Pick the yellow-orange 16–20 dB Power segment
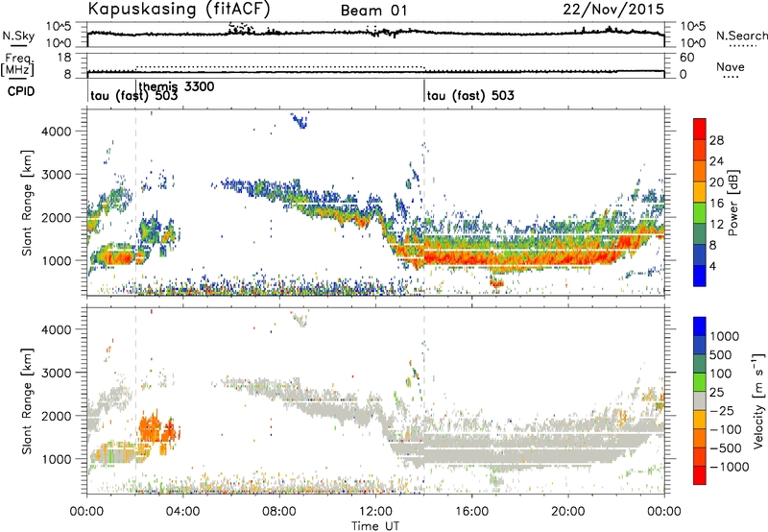Image resolution: width=768 pixels, height=532 pixels. pyautogui.click(x=700, y=192)
